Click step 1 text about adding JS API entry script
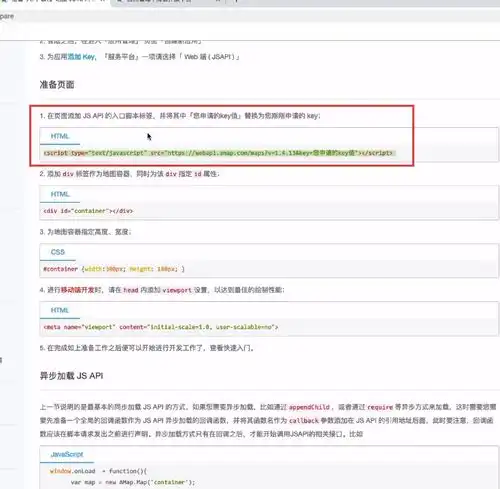The height and width of the screenshot is (489, 500). tap(180, 116)
